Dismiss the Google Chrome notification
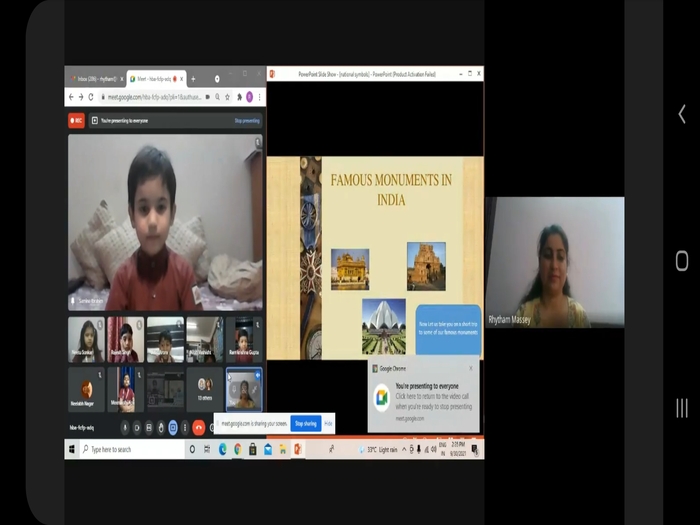The width and height of the screenshot is (700, 525). coord(471,368)
